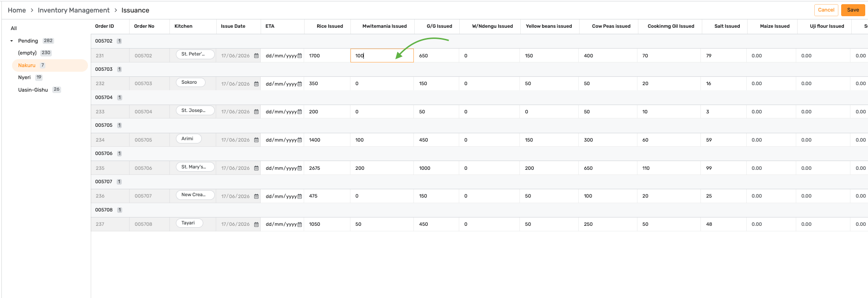Open ETA calendar picker for order 005707
Screen dimensions: 868x298
[x=300, y=196]
